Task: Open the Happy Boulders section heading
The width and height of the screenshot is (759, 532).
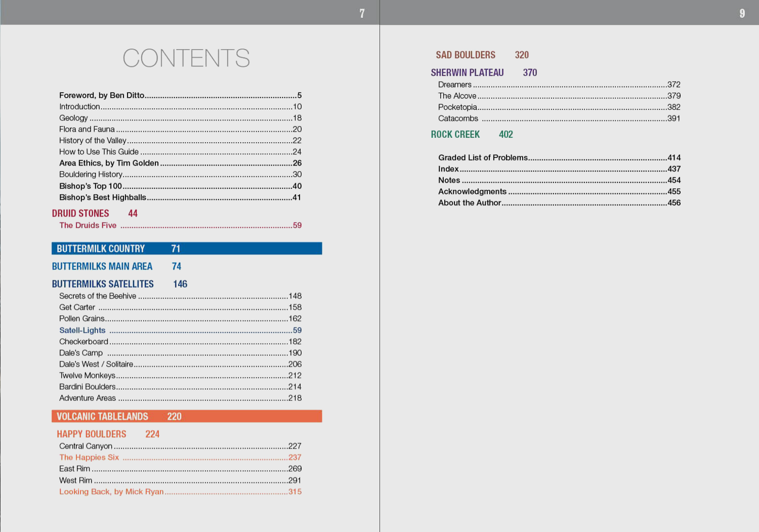Action: (x=92, y=434)
